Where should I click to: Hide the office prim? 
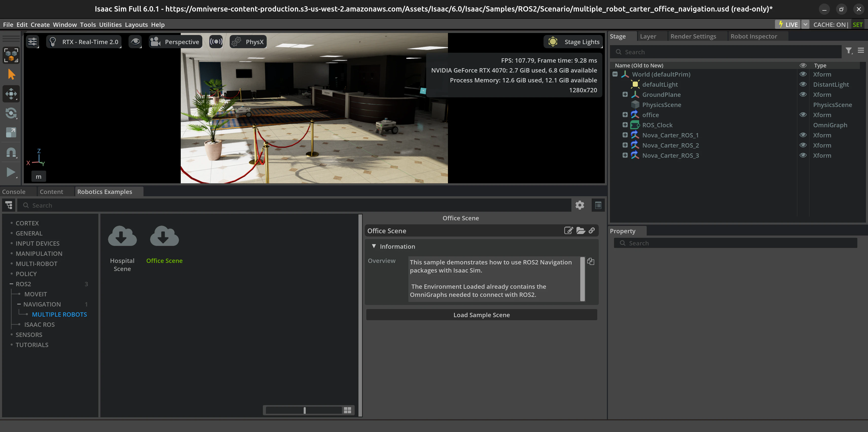pyautogui.click(x=803, y=115)
